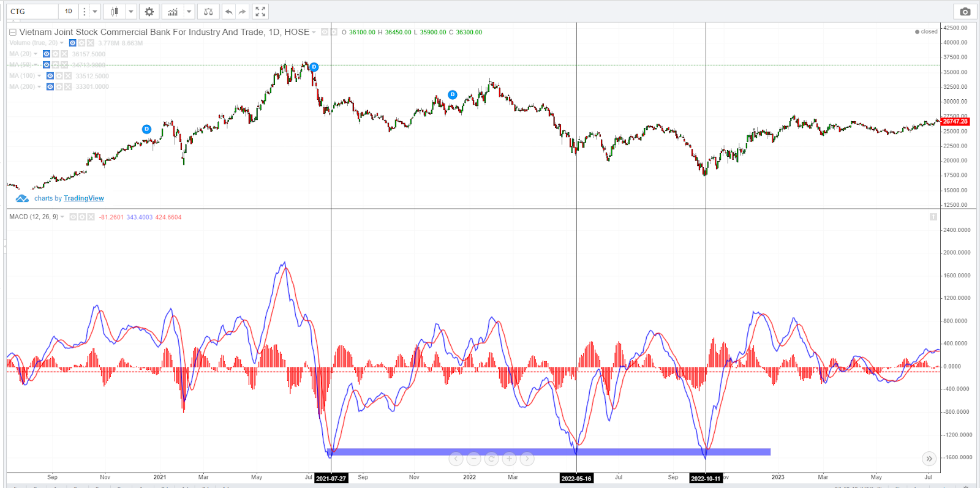Image resolution: width=980 pixels, height=488 pixels.
Task: Expand the chart style dropdown arrow
Action: pos(130,12)
